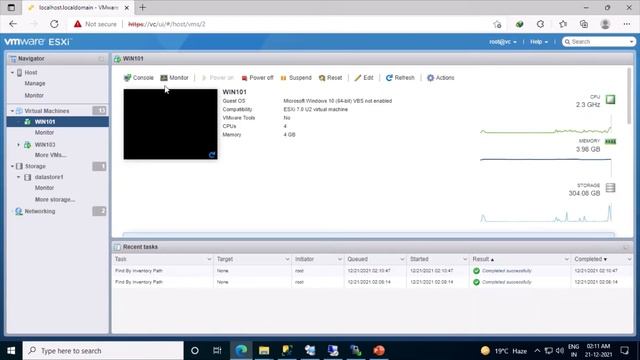Minimize the Recent tasks panel

626,247
